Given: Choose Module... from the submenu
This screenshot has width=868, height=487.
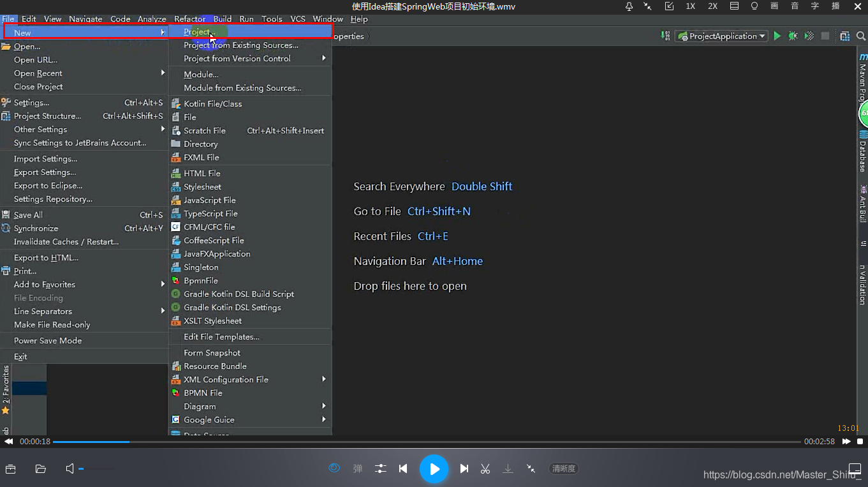Looking at the screenshot, I should click(250, 75).
